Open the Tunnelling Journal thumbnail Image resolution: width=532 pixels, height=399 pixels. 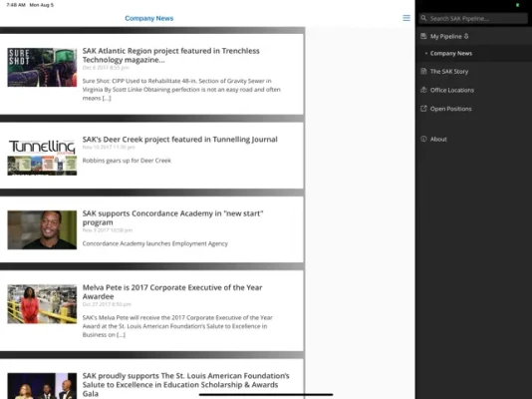click(x=42, y=157)
